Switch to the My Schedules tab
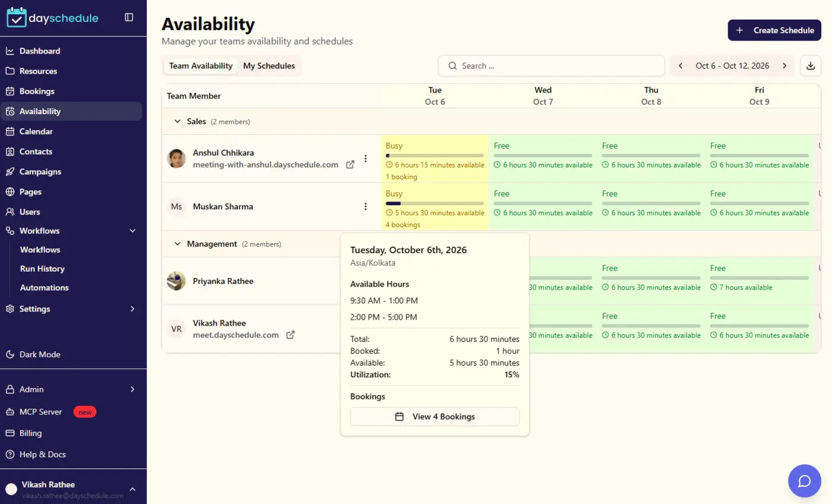This screenshot has width=832, height=504. pyautogui.click(x=269, y=66)
